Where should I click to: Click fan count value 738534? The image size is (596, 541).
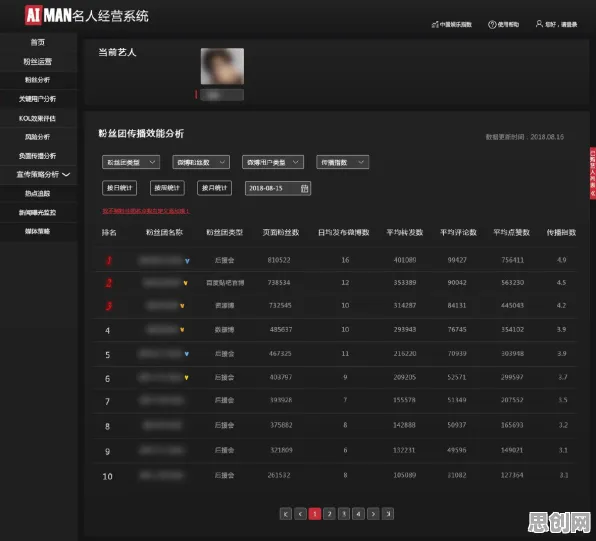click(279, 282)
